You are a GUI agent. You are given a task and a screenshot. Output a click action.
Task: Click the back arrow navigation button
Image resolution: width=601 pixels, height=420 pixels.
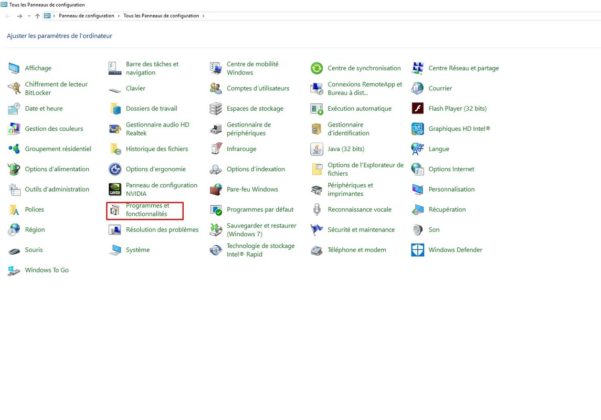9,16
